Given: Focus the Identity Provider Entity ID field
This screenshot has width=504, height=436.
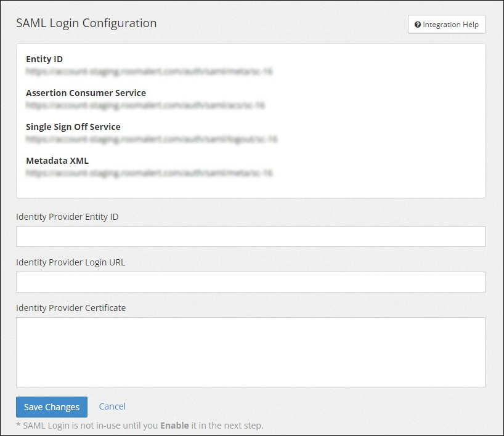Looking at the screenshot, I should pos(250,236).
